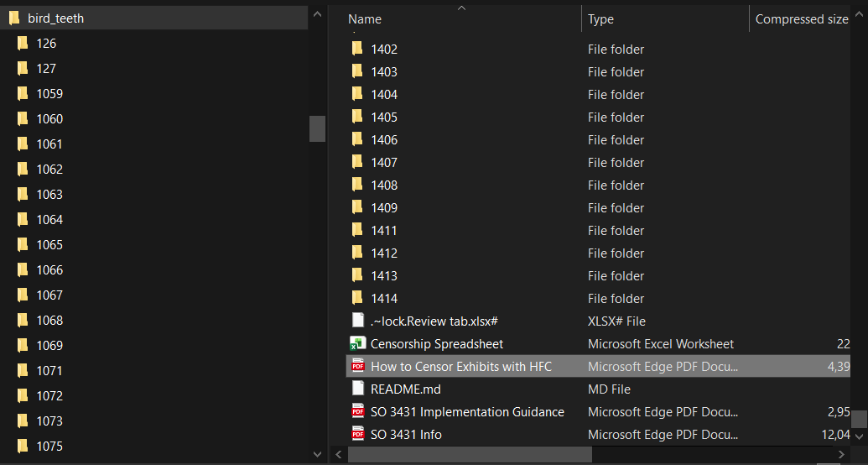Click tree pane scroll down arrow
868x465 pixels.
coord(317,454)
